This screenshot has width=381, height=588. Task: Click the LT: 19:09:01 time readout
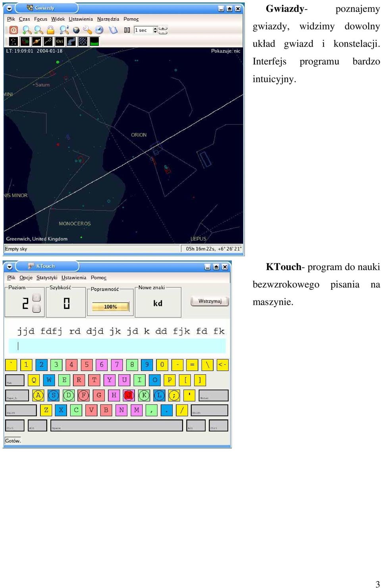tap(34, 51)
